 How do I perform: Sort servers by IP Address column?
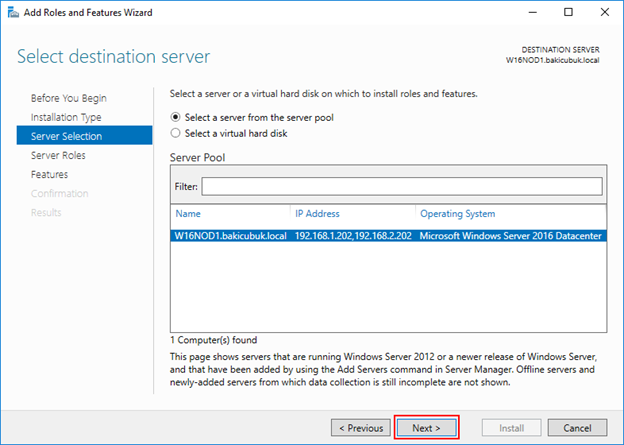[353, 214]
